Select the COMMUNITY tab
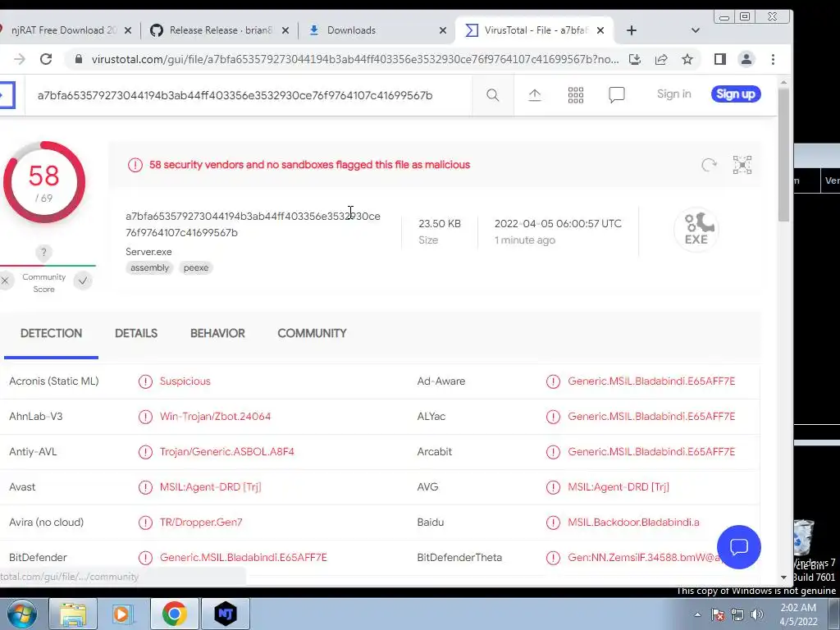840x630 pixels. 312,333
